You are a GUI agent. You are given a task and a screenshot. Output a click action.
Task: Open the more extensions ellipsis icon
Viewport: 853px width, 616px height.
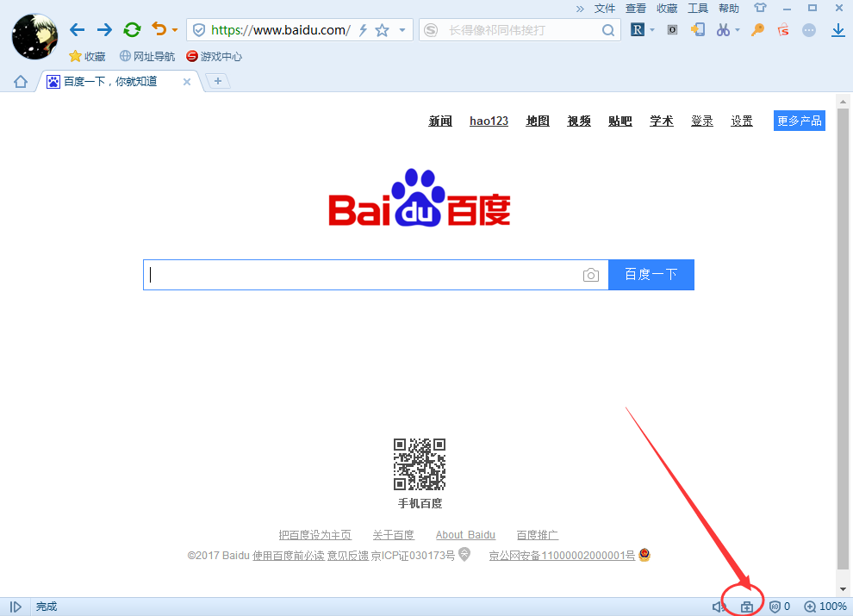809,30
